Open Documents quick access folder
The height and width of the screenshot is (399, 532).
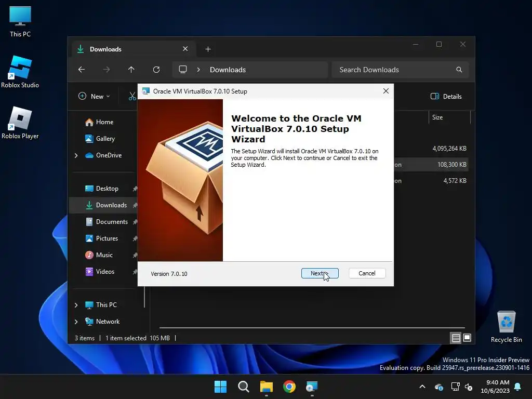coord(112,221)
